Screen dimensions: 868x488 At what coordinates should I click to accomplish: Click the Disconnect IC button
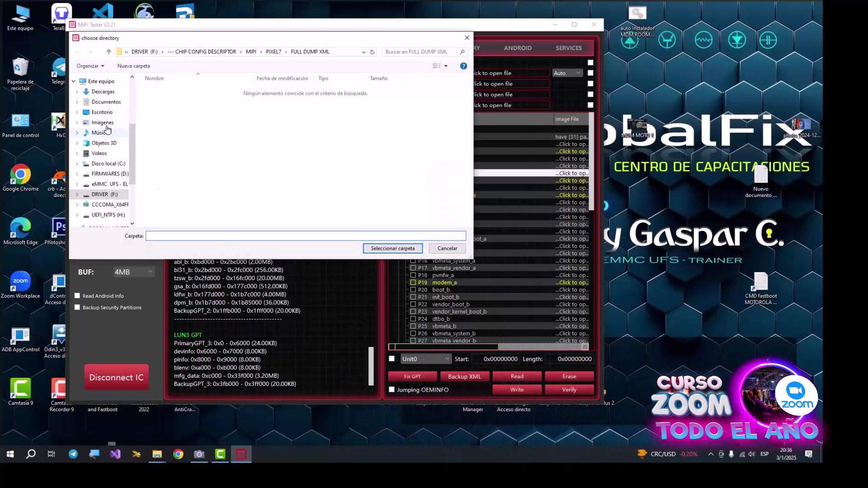[116, 377]
